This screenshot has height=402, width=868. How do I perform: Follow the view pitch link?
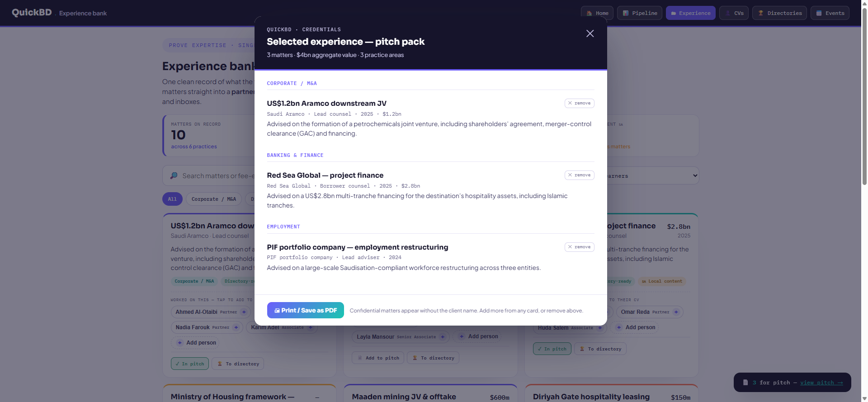pos(821,383)
